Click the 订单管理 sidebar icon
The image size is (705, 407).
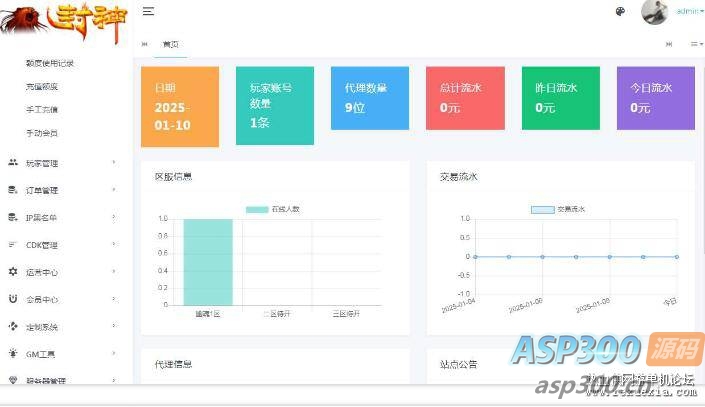click(13, 190)
